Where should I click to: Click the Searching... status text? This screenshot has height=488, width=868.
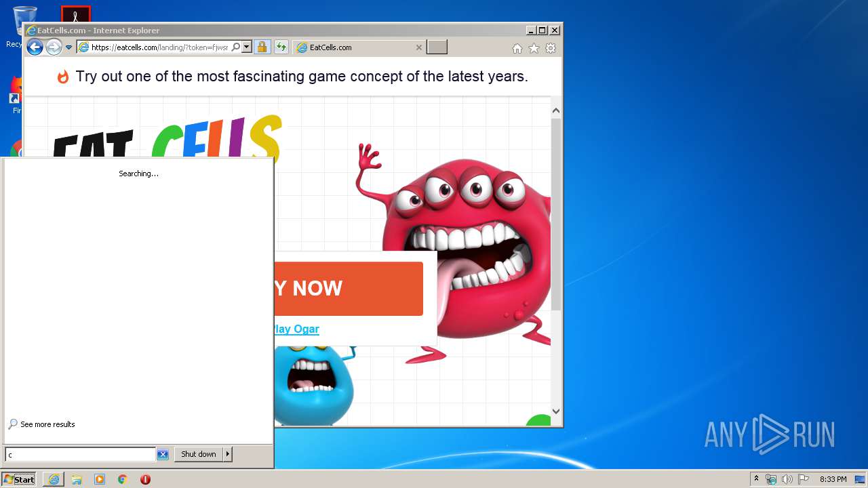point(139,174)
